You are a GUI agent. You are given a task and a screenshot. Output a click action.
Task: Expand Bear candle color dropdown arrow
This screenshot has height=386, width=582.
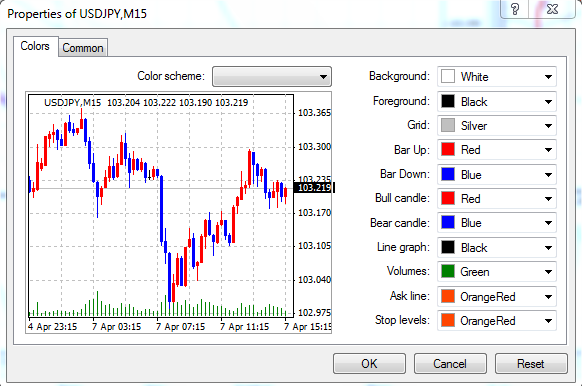(548, 223)
